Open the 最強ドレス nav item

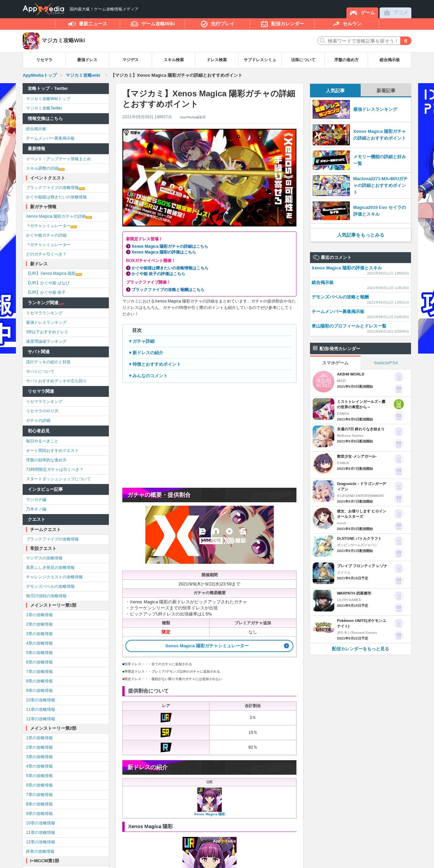click(87, 60)
